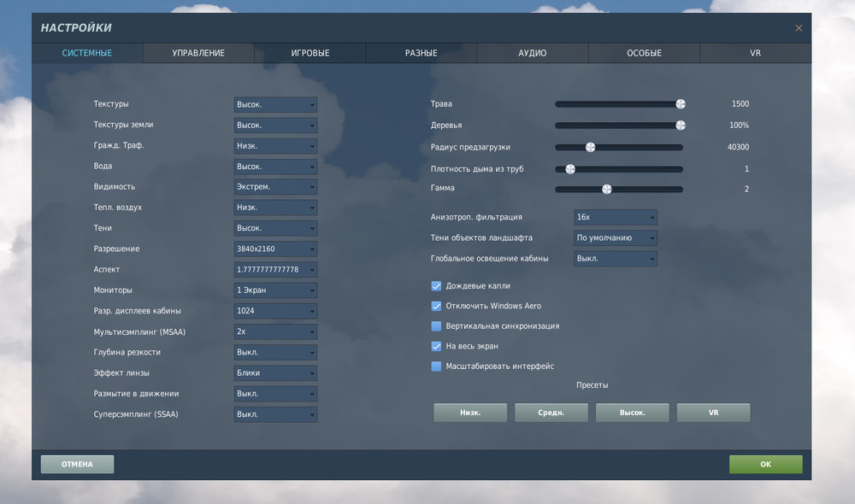Open the ОСОБЫЕ tab
This screenshot has width=855, height=504.
[x=644, y=53]
